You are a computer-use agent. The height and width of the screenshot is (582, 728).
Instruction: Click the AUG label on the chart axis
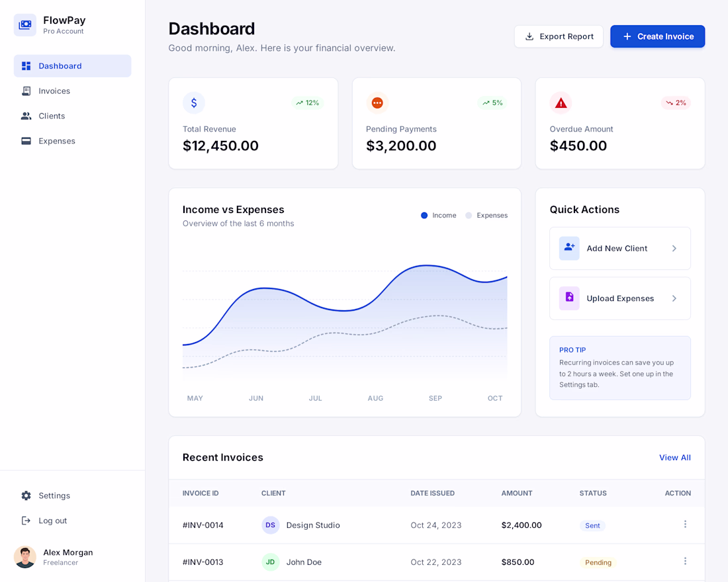click(x=375, y=398)
